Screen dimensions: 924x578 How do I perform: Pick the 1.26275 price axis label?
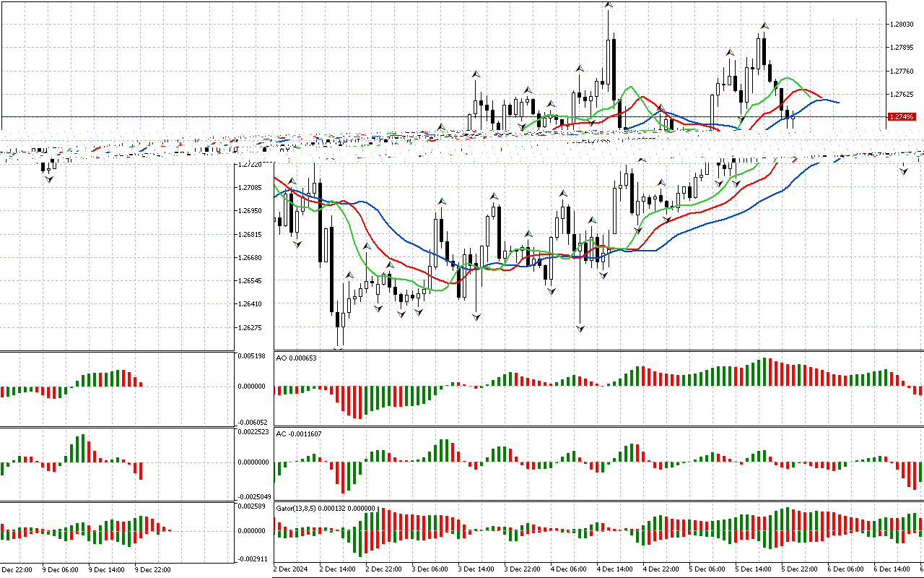[x=249, y=327]
